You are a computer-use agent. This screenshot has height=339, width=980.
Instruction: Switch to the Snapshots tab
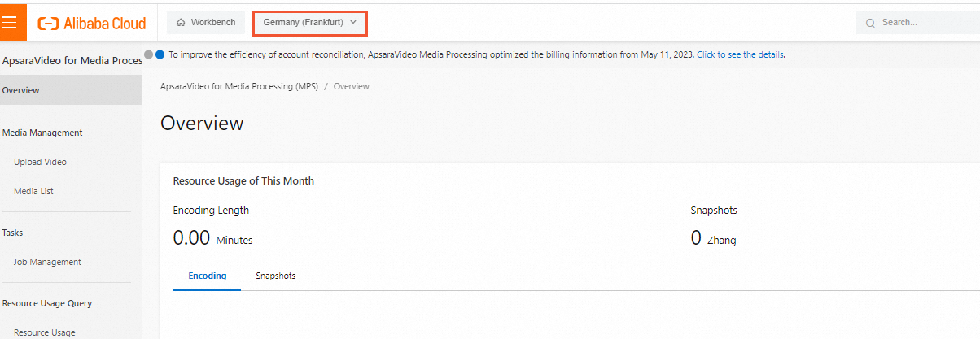[x=275, y=276]
